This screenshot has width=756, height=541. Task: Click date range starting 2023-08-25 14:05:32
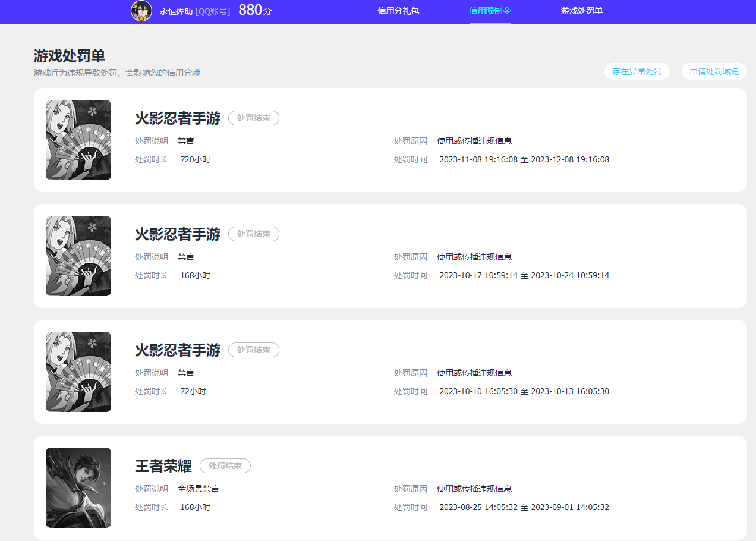pyautogui.click(x=524, y=507)
